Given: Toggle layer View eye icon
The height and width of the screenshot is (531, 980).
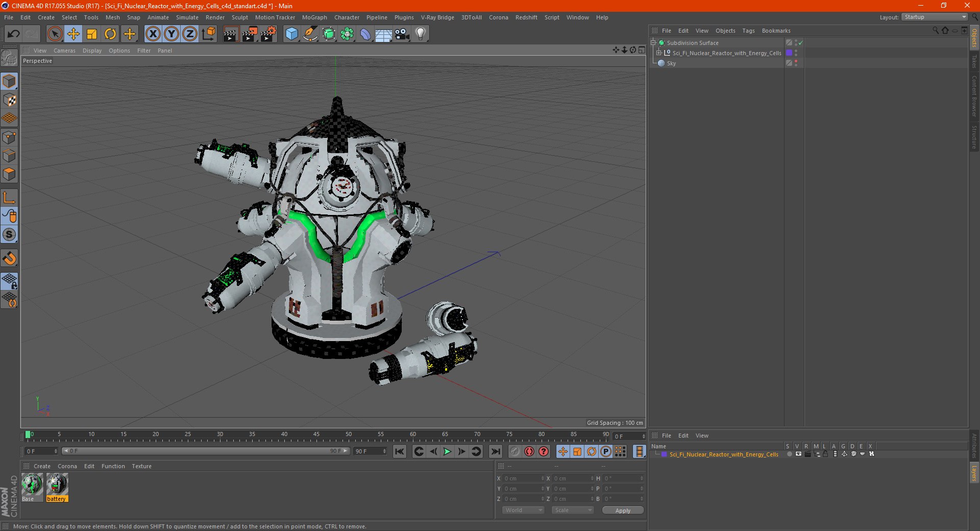Looking at the screenshot, I should point(798,454).
